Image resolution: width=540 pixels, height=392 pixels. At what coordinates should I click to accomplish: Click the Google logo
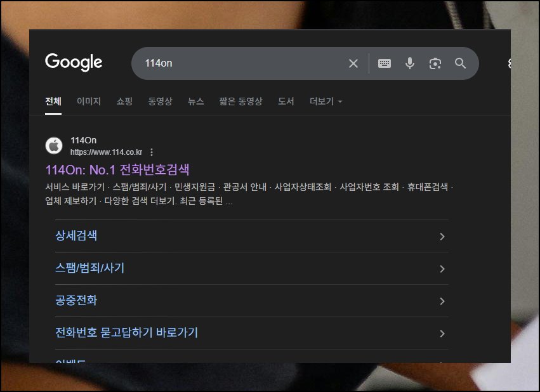(74, 62)
